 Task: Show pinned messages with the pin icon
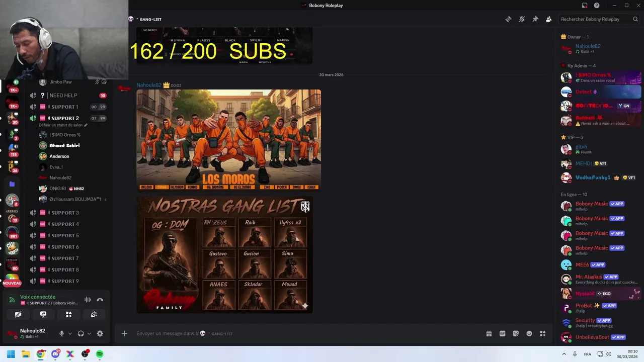tap(535, 19)
